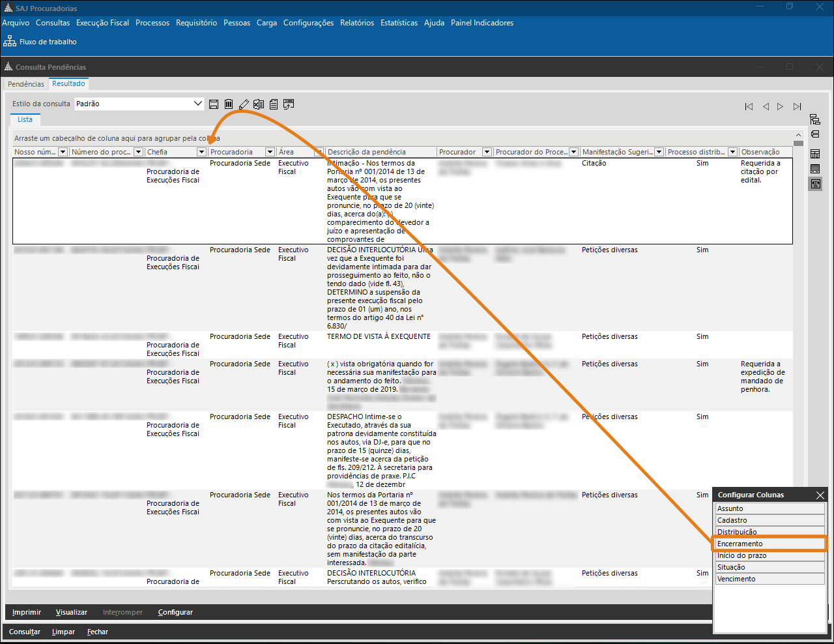Screen dimensions: 834x644
Task: Open the Procuradoria column filter dropdown
Action: 270,152
